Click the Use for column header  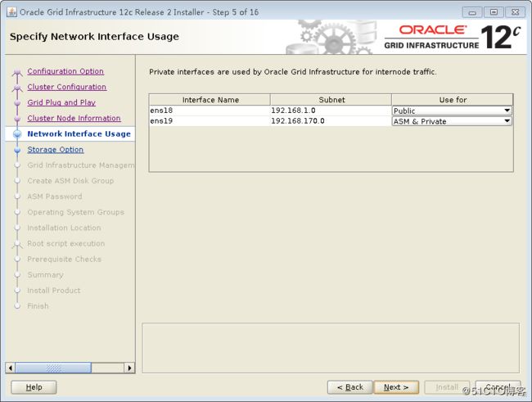click(453, 100)
